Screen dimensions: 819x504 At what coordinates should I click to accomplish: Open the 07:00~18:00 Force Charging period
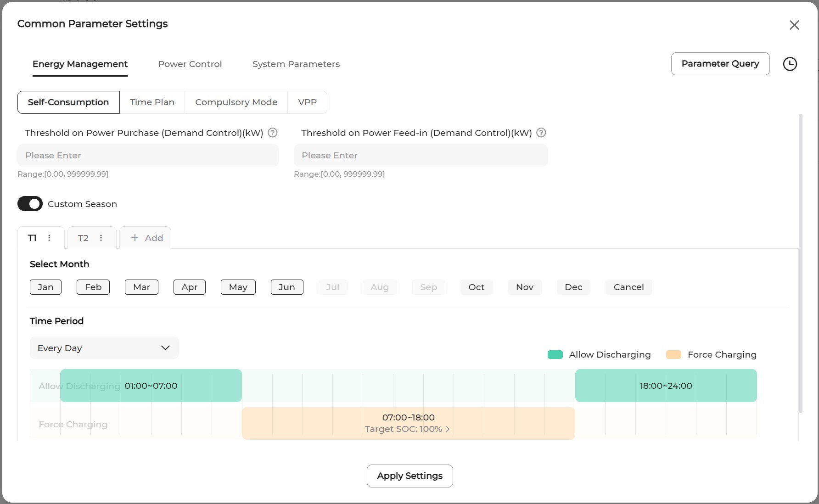(x=408, y=418)
